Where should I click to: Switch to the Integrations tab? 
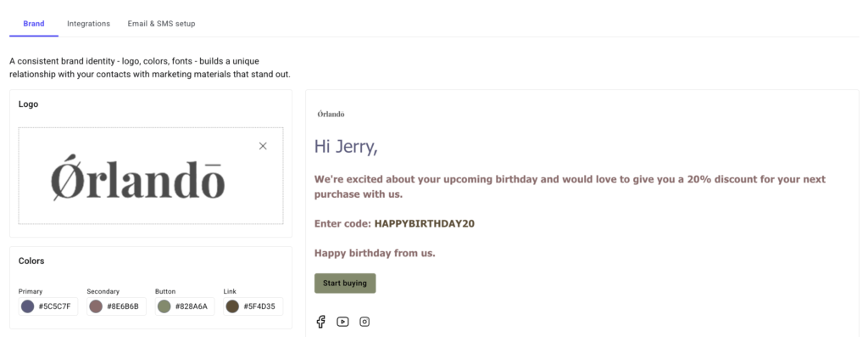88,24
